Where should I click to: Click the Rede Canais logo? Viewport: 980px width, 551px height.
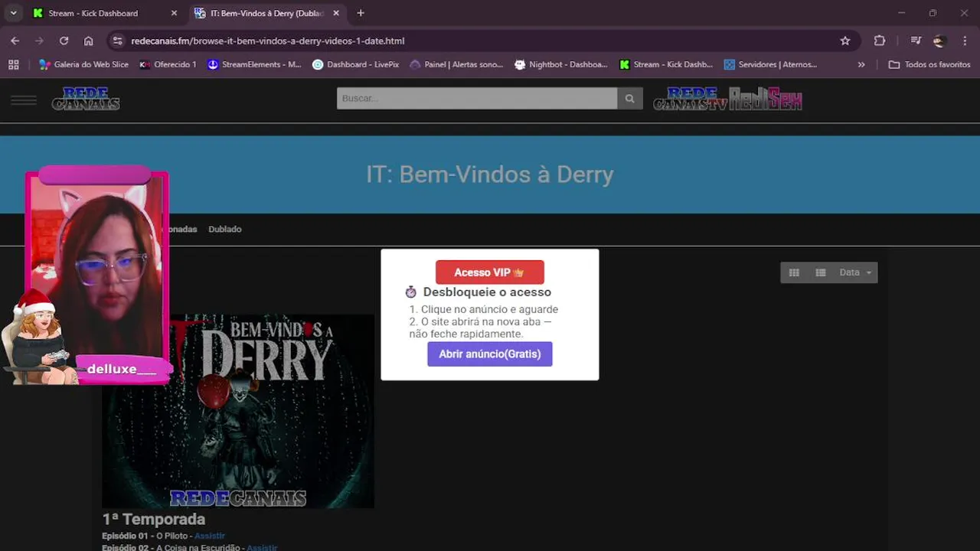[x=86, y=99]
